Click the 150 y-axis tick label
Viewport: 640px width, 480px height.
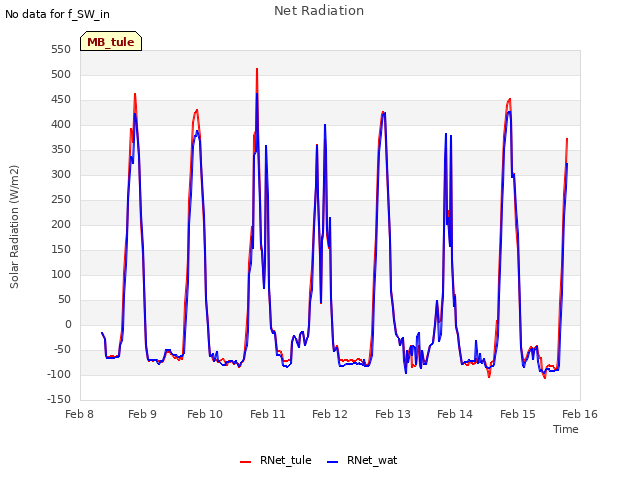(61, 249)
